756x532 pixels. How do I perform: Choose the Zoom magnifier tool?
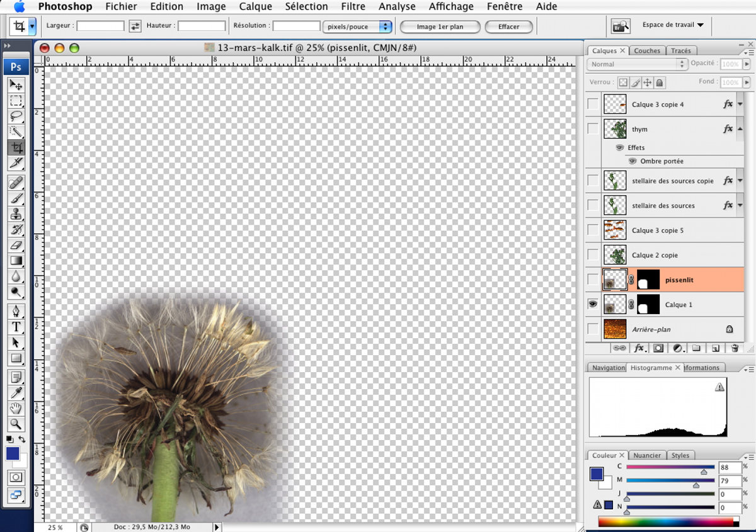pos(16,424)
